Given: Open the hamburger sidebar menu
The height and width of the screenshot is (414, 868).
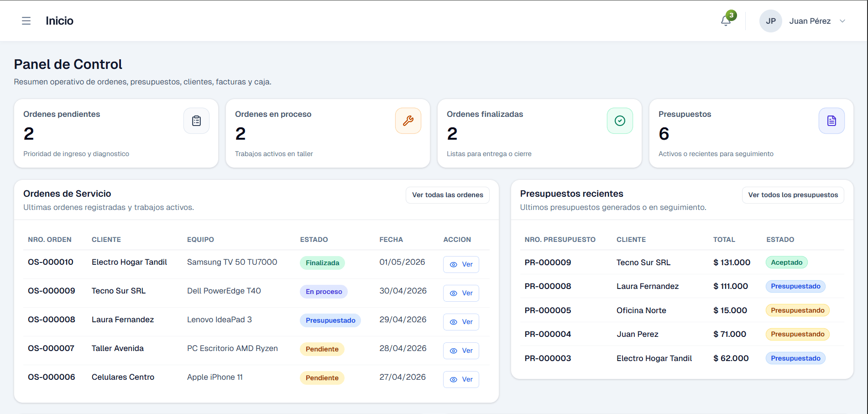Looking at the screenshot, I should 26,21.
